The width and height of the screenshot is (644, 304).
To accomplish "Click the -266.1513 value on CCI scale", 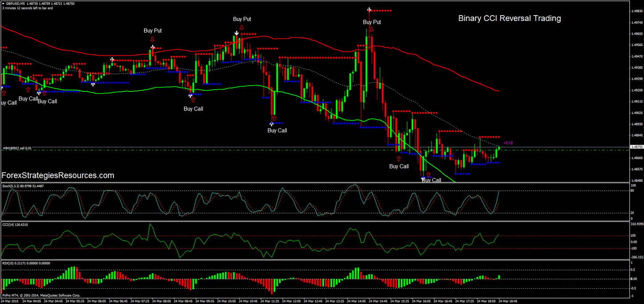I will tap(636, 257).
